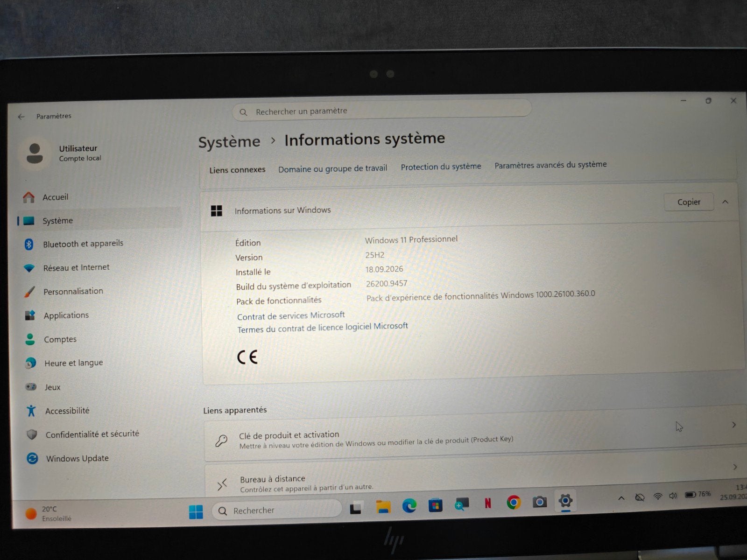
Task: Click the 'Informations sur Windows' heading
Action: coord(282,210)
